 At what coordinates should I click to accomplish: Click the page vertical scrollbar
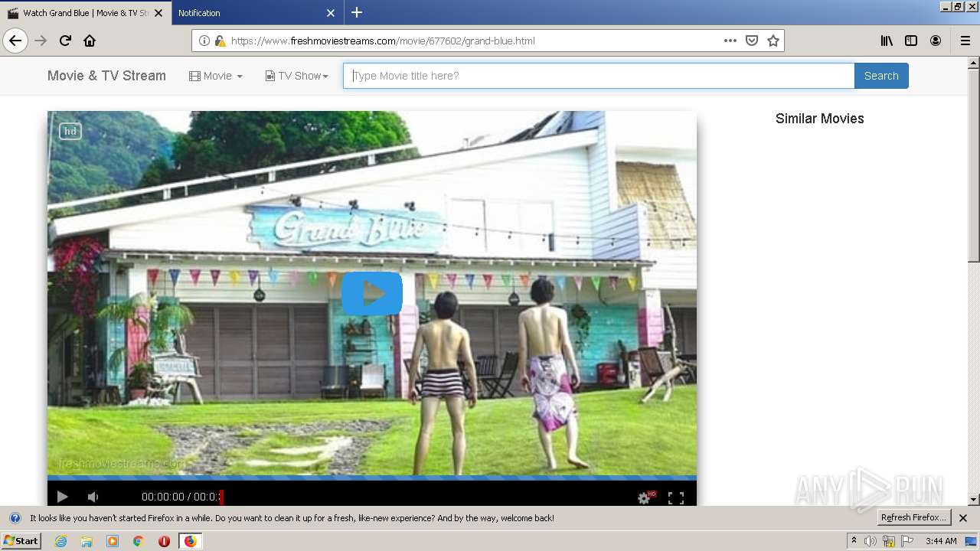974,166
